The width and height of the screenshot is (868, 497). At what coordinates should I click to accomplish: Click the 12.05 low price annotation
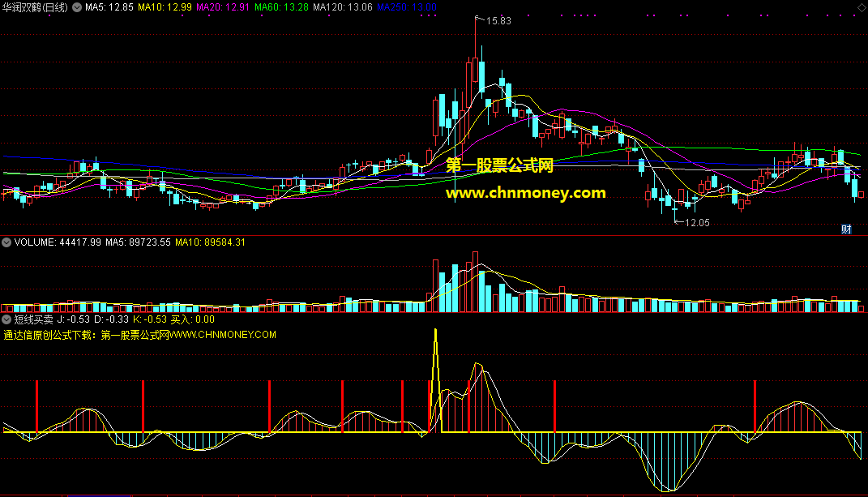(x=697, y=223)
